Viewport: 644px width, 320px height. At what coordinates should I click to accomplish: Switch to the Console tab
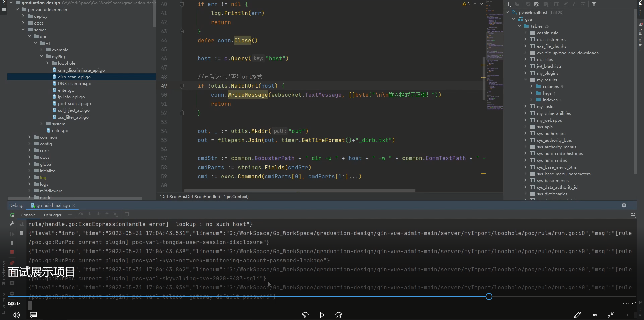29,215
